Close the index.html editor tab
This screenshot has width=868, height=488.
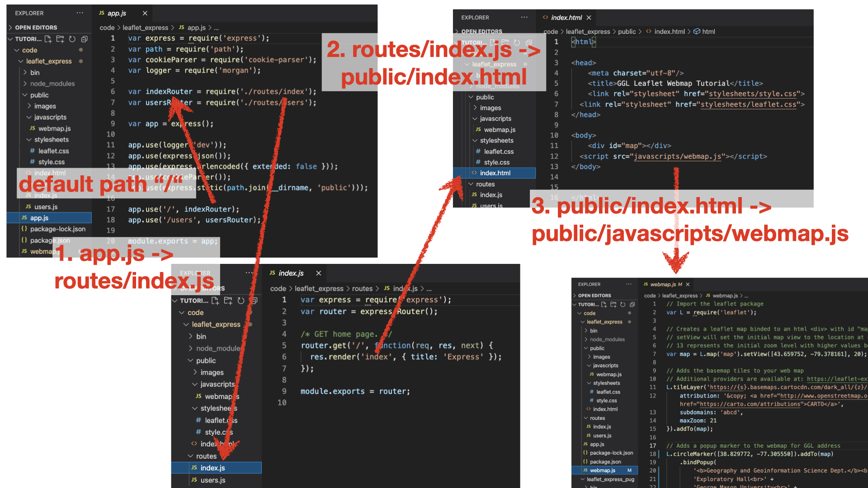pos(589,18)
